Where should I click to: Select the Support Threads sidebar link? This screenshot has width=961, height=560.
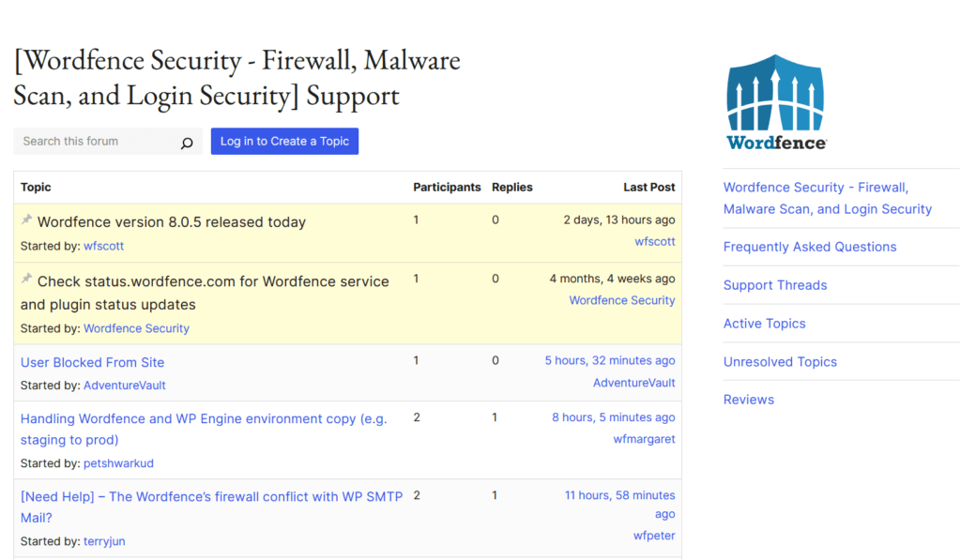(x=775, y=284)
